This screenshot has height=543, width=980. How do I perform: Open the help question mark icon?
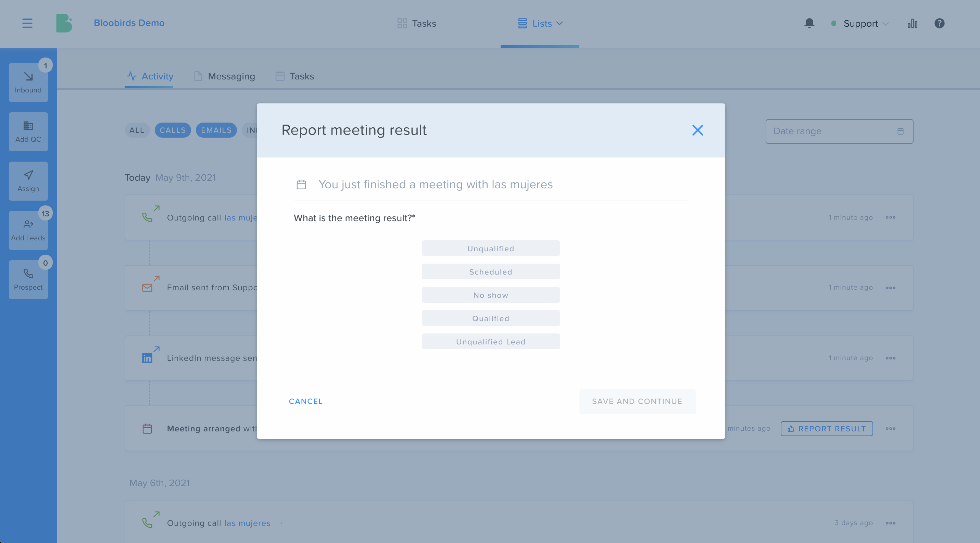tap(939, 24)
